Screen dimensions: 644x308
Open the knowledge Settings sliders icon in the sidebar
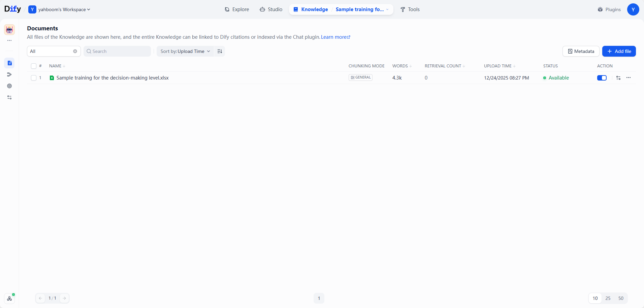click(9, 97)
